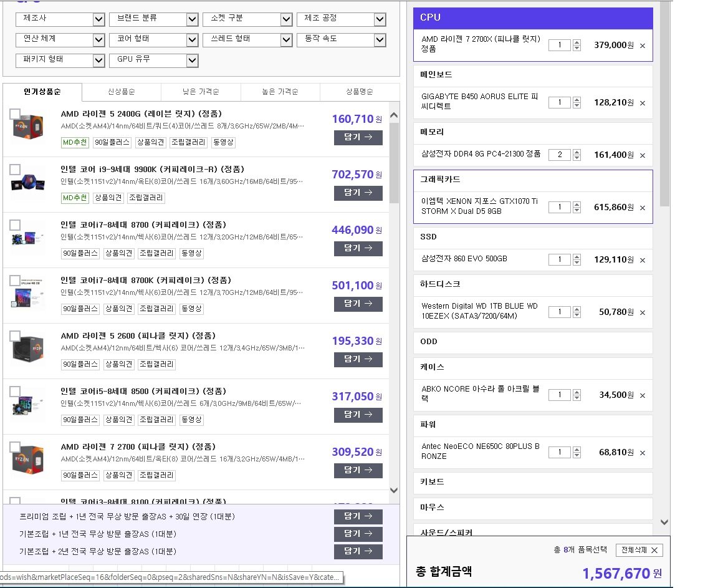Remove 삼성전자 DDR4 8G memory from the quote
The width and height of the screenshot is (718, 588).
[x=643, y=156]
